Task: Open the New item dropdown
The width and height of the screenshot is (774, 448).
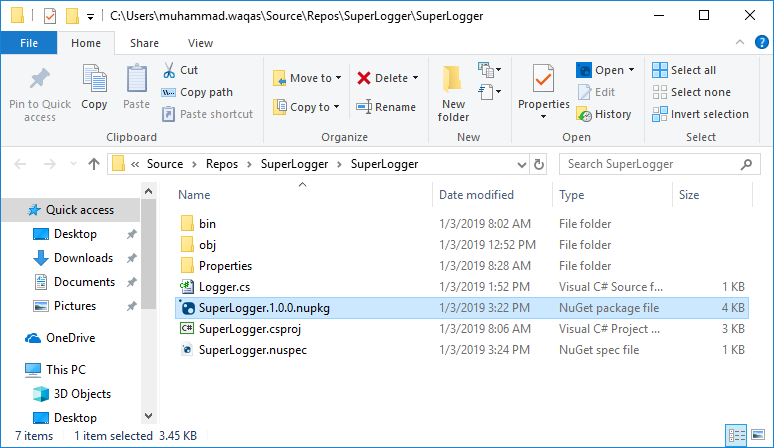Action: point(490,70)
